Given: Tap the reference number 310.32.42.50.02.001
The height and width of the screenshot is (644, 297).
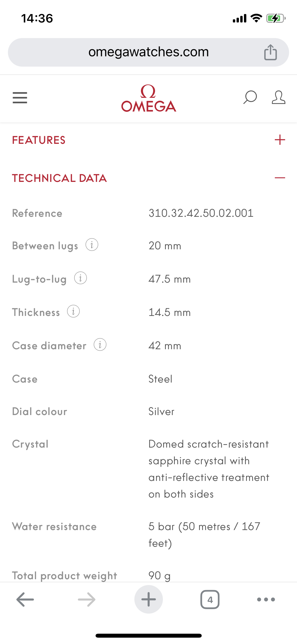Looking at the screenshot, I should click(201, 213).
